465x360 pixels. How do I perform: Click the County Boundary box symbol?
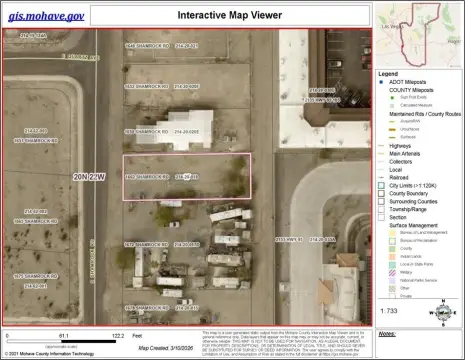pos(381,194)
